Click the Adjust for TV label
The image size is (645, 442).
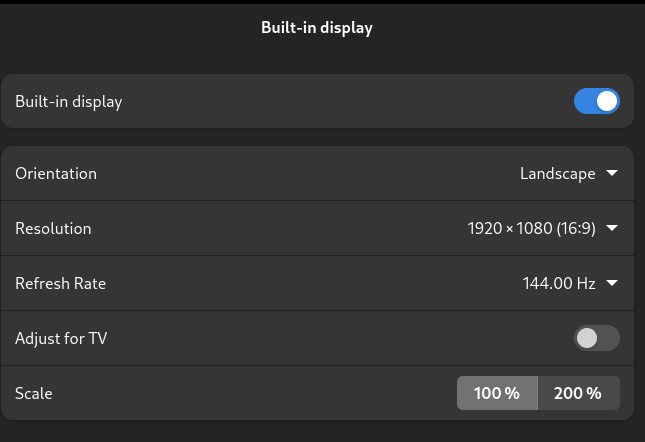[61, 338]
